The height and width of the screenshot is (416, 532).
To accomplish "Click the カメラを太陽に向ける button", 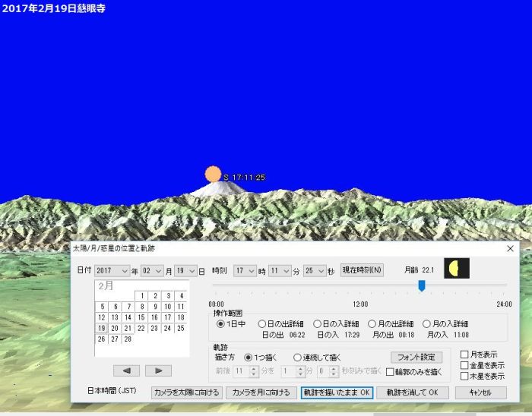I will click(186, 392).
